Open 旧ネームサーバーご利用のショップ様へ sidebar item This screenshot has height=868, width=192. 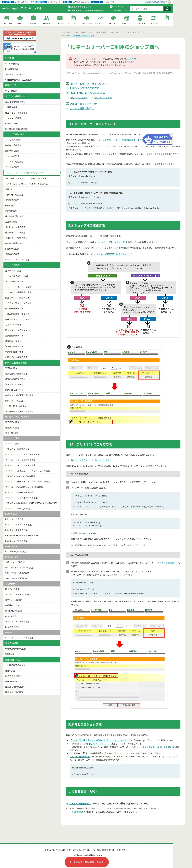pos(32,173)
